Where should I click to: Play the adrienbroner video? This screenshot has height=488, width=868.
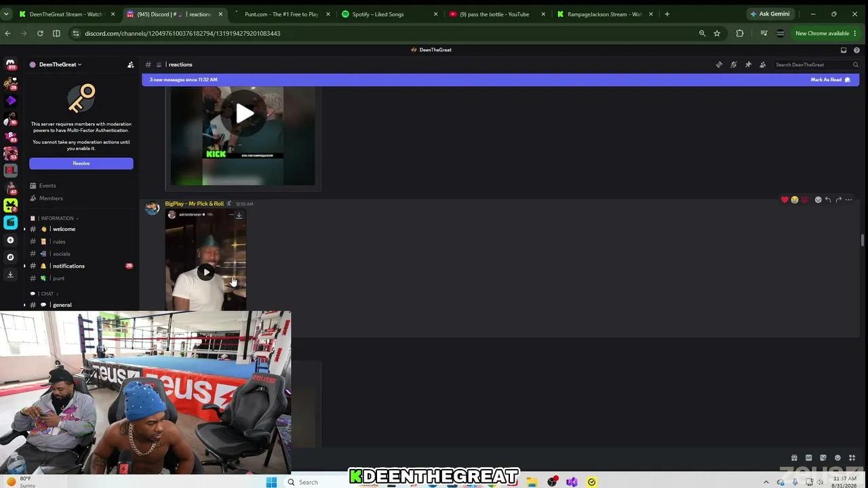[206, 272]
